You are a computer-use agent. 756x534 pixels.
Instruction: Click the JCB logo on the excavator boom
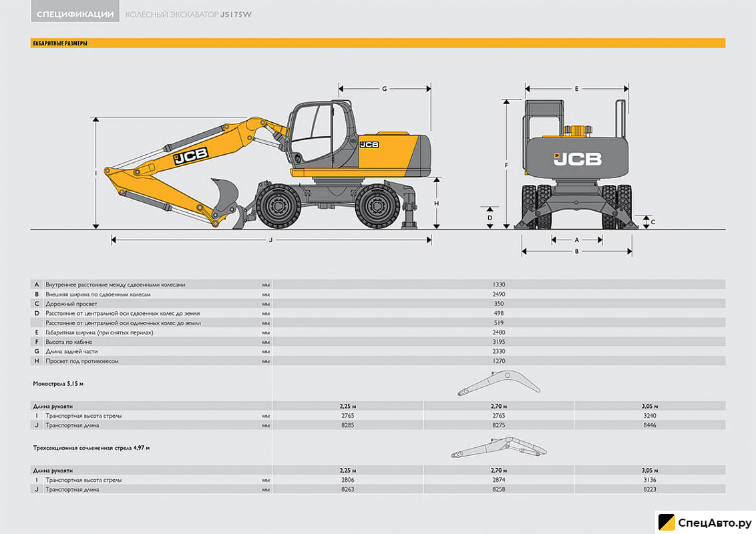tap(191, 156)
